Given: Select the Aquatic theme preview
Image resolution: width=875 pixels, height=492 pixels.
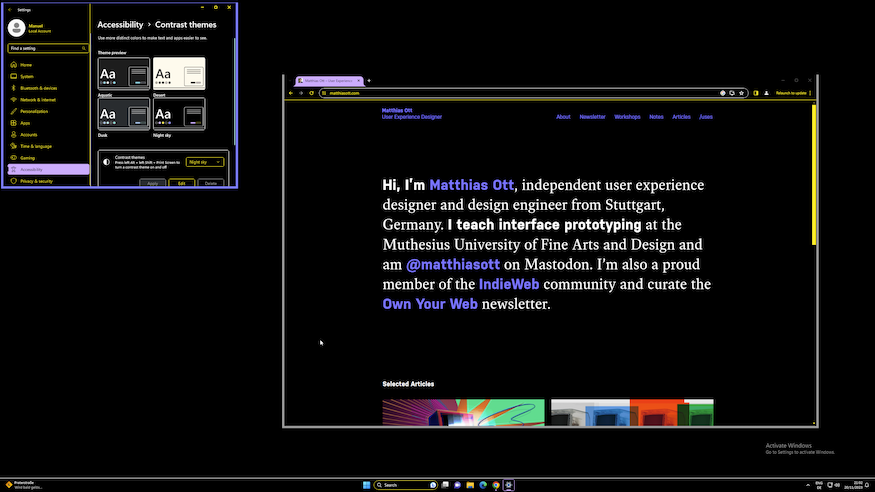Looking at the screenshot, I should coord(124,74).
